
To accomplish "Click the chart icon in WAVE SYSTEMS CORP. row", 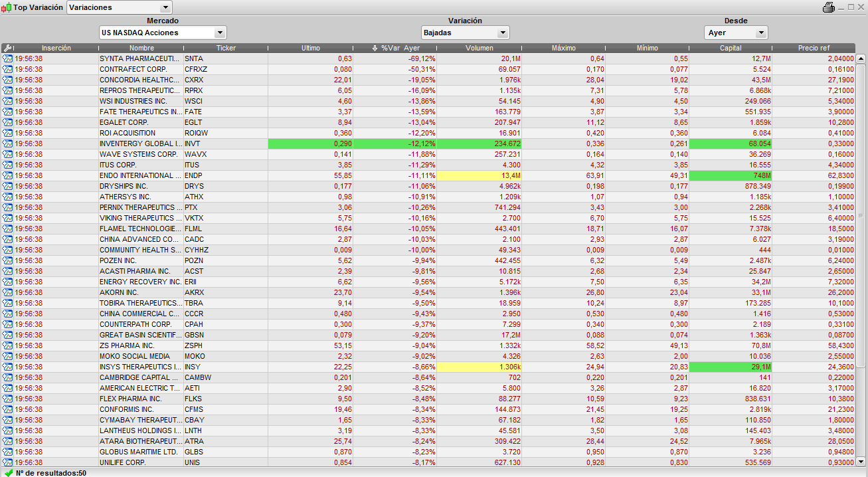I will pyautogui.click(x=8, y=154).
